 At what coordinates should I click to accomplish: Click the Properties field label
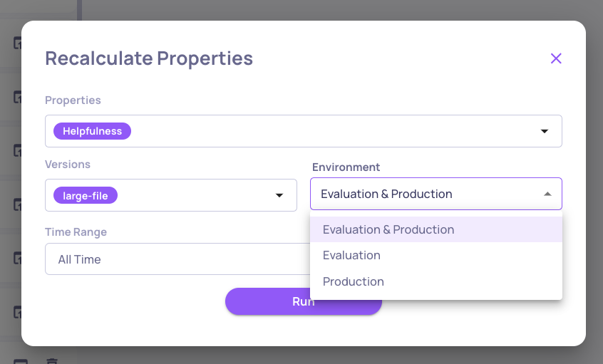73,100
